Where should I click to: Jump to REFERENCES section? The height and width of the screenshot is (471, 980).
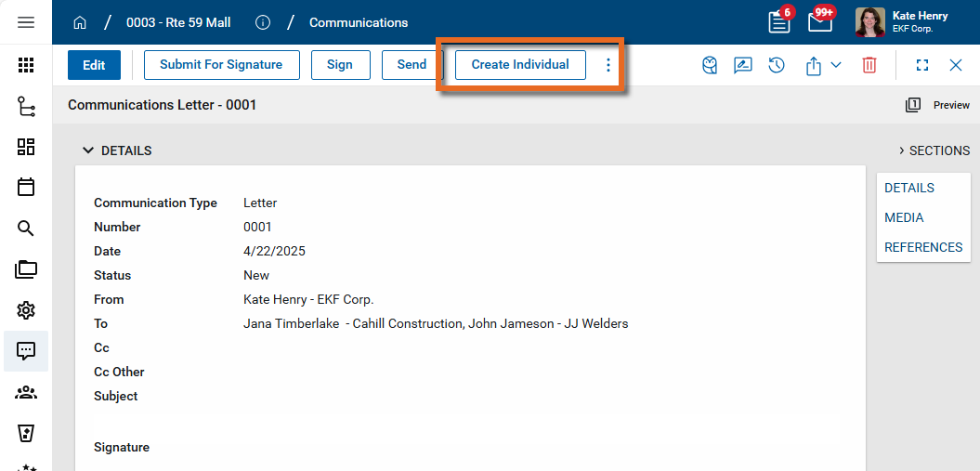(922, 247)
